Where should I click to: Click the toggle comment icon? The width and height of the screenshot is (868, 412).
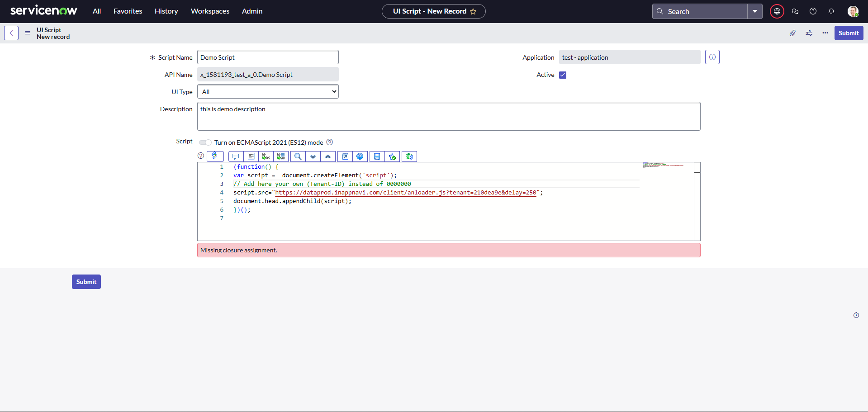coord(236,156)
